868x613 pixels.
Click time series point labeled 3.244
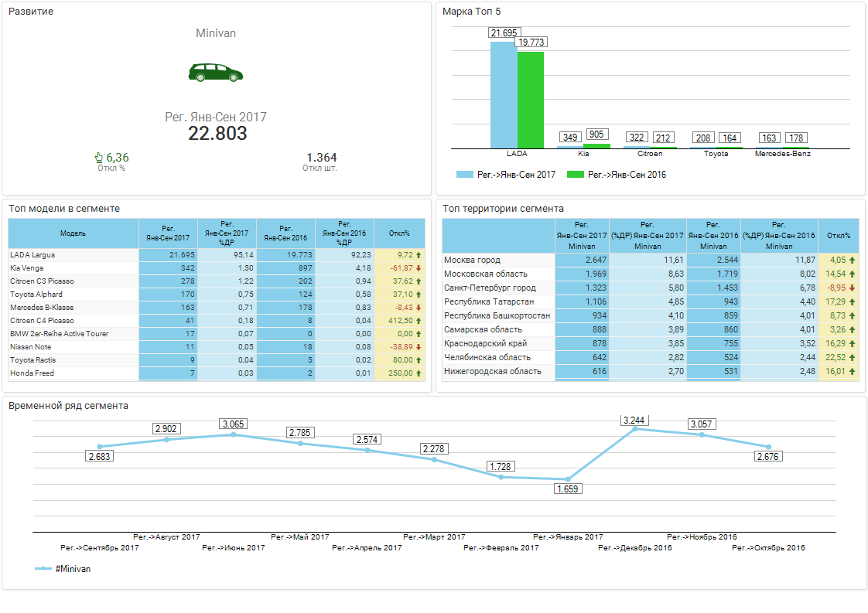(635, 429)
